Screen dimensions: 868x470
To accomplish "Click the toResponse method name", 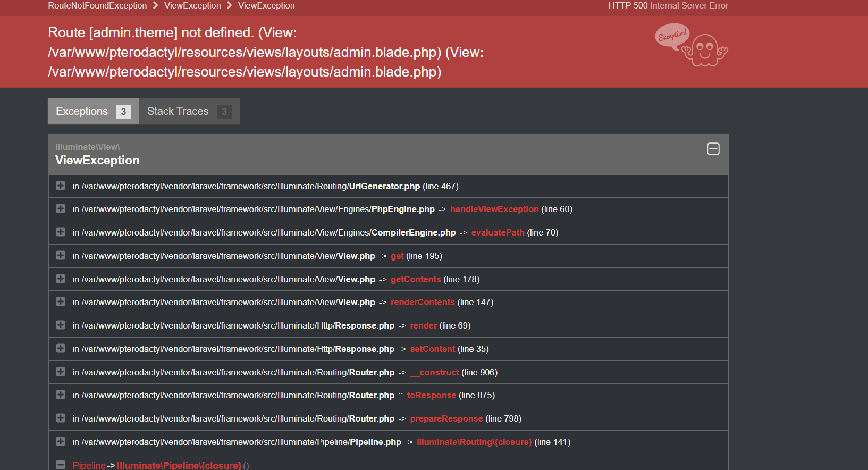I will tap(432, 395).
